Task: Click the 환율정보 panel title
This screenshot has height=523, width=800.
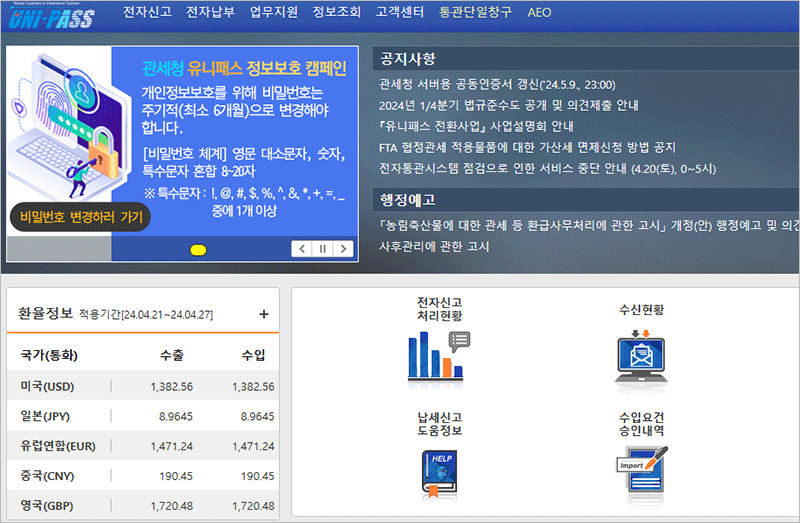Action: pyautogui.click(x=45, y=313)
